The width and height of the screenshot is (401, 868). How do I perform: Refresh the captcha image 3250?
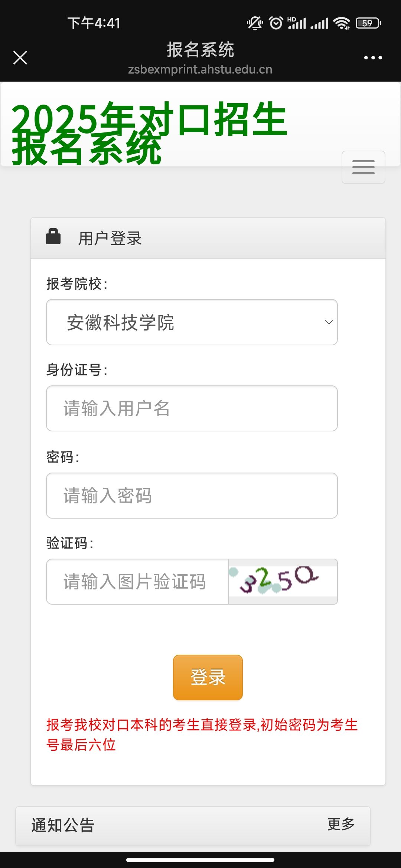(282, 581)
